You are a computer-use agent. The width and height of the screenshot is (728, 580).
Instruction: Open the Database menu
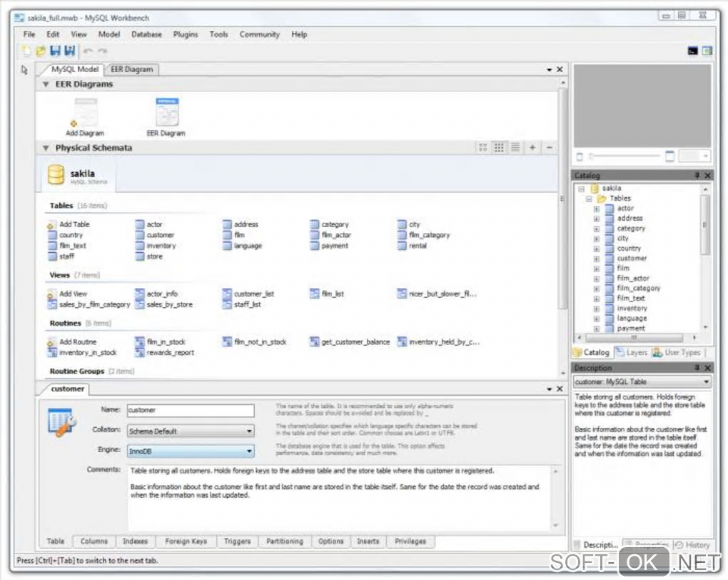pos(146,34)
